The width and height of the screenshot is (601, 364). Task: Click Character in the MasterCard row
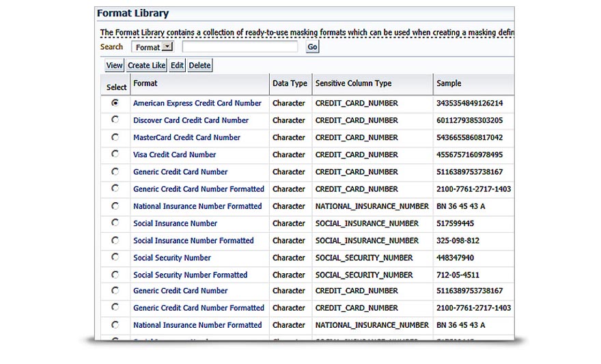[289, 137]
